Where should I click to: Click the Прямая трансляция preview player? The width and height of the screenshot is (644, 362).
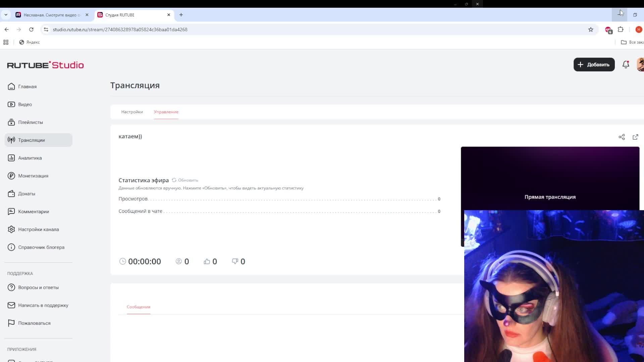pyautogui.click(x=550, y=181)
